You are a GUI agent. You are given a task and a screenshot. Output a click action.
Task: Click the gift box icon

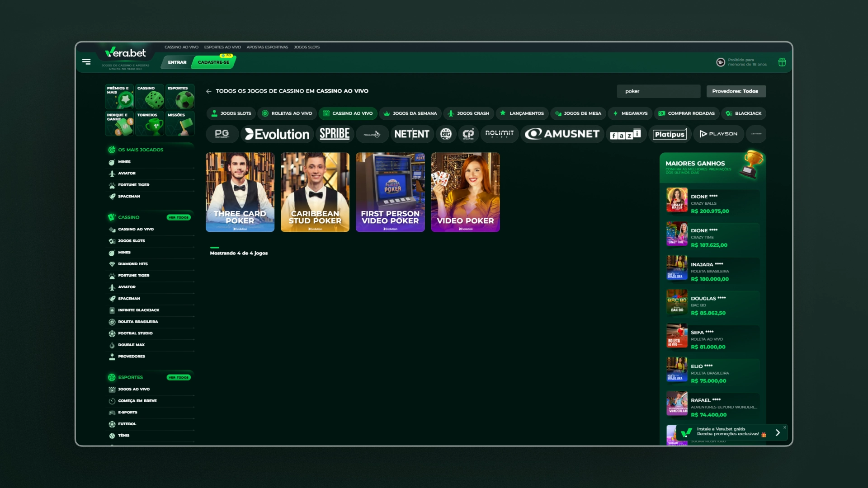782,62
